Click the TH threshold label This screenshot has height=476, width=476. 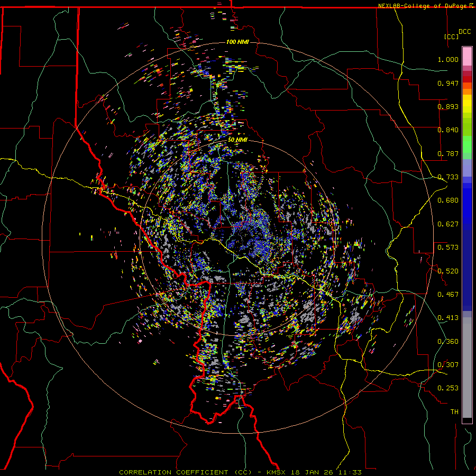[x=454, y=411]
